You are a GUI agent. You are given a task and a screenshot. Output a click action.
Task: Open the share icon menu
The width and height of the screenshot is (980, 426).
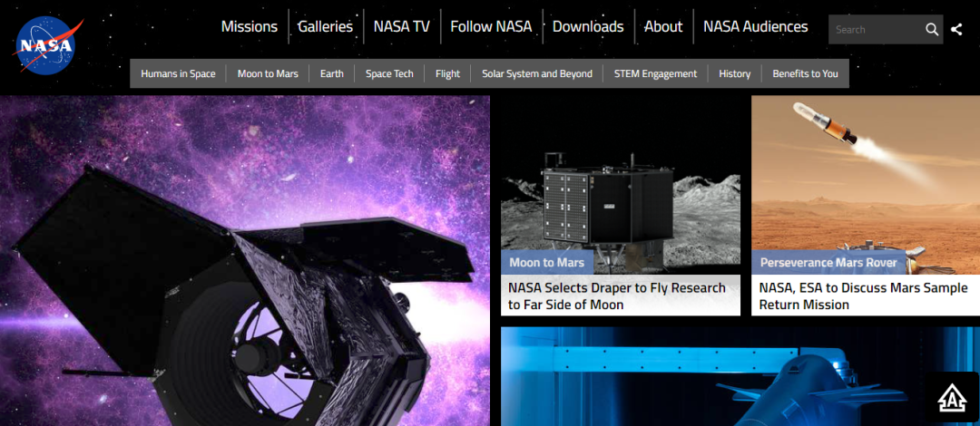coord(956,29)
